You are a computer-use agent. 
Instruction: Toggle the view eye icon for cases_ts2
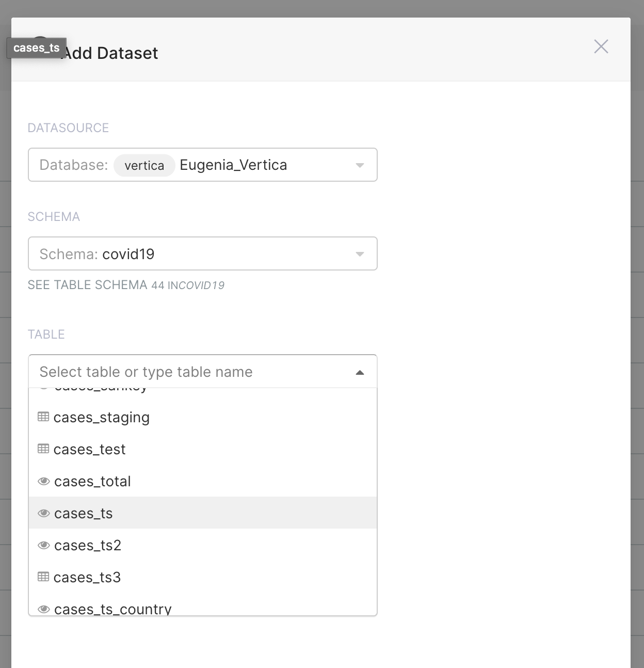click(44, 545)
